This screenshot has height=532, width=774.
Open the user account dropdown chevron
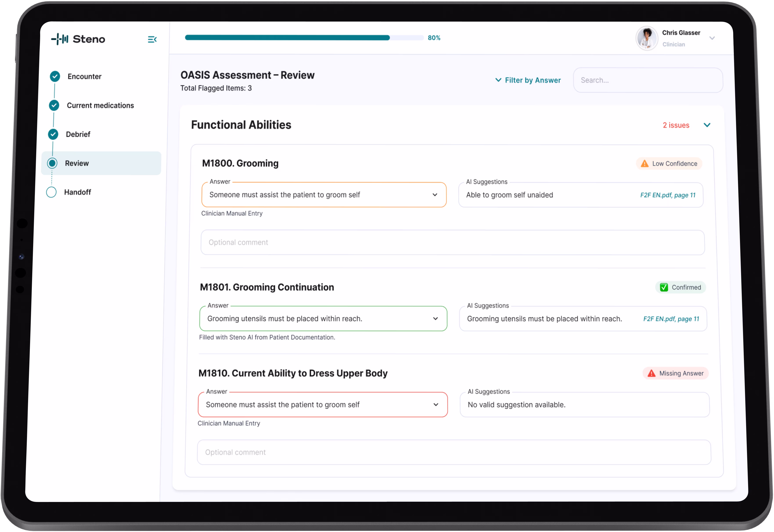pyautogui.click(x=712, y=38)
